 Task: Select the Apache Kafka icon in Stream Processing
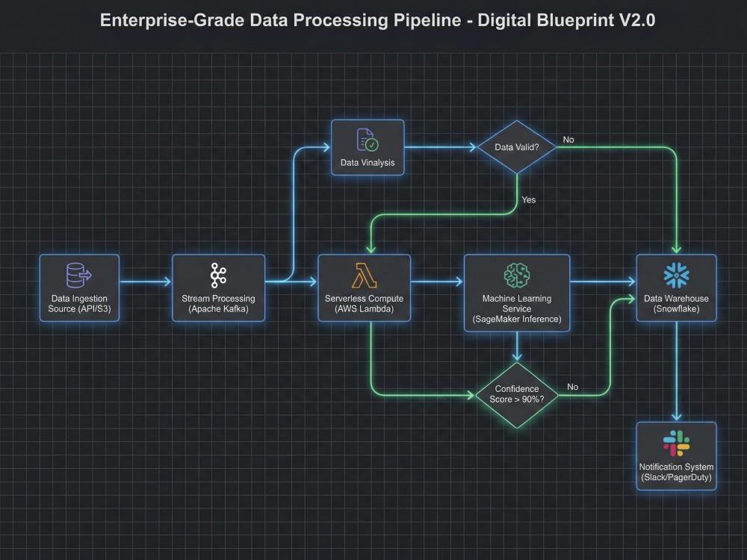click(218, 276)
